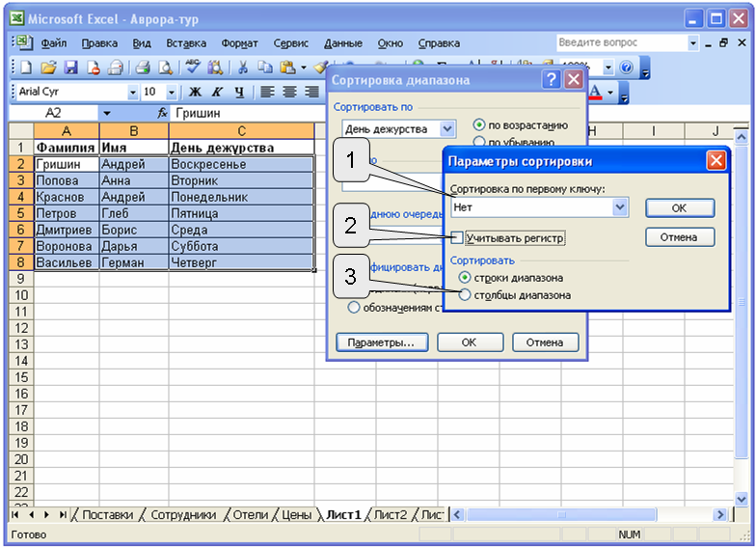The image size is (756, 548).
Task: Click the Spelling check icon
Action: (x=193, y=68)
